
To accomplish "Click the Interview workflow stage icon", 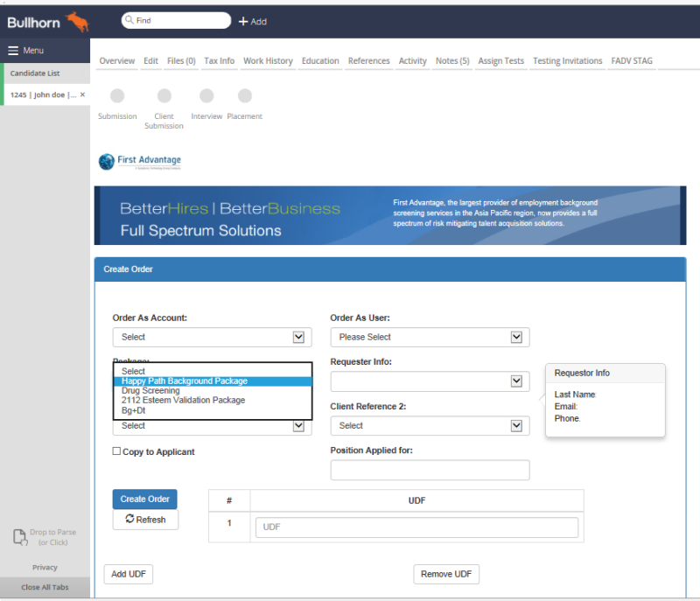I will [206, 96].
